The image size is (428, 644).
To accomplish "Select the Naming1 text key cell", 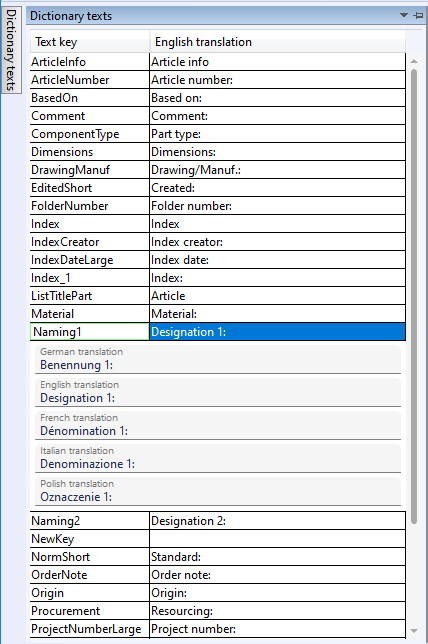I will pyautogui.click(x=90, y=332).
